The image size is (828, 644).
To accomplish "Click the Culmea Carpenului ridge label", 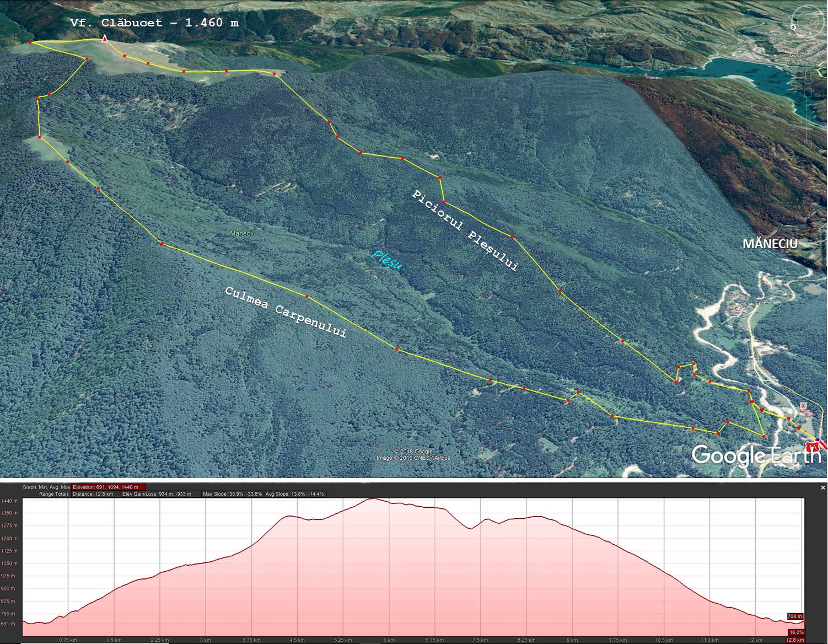I will pos(286,312).
